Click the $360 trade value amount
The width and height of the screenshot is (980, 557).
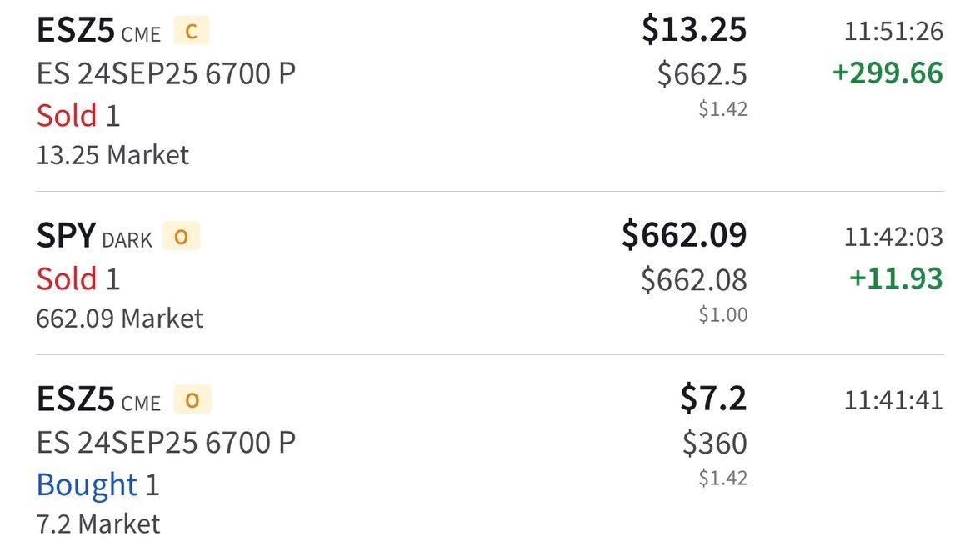pyautogui.click(x=714, y=443)
